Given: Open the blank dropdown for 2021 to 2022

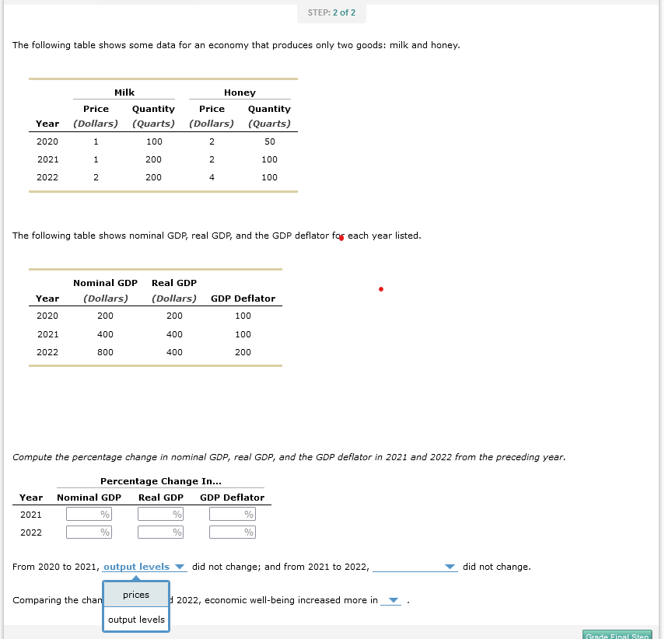Looking at the screenshot, I should click(x=415, y=567).
